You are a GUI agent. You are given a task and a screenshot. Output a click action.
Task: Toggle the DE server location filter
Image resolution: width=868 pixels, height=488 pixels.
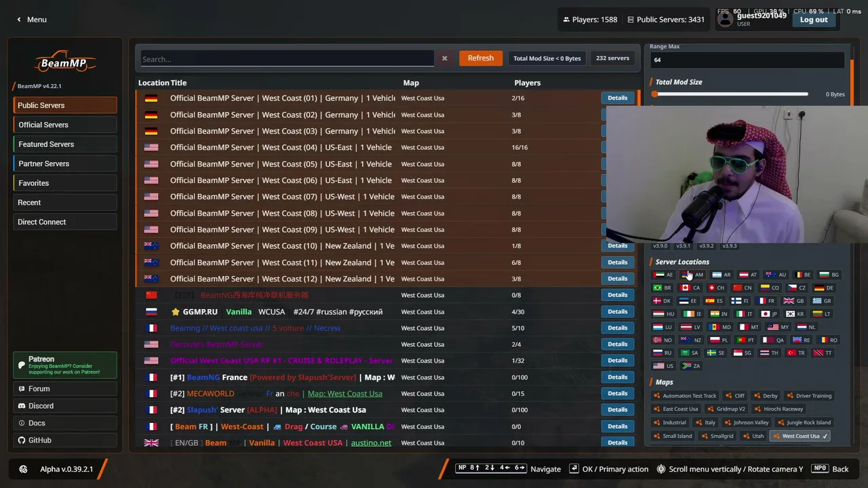tap(824, 288)
